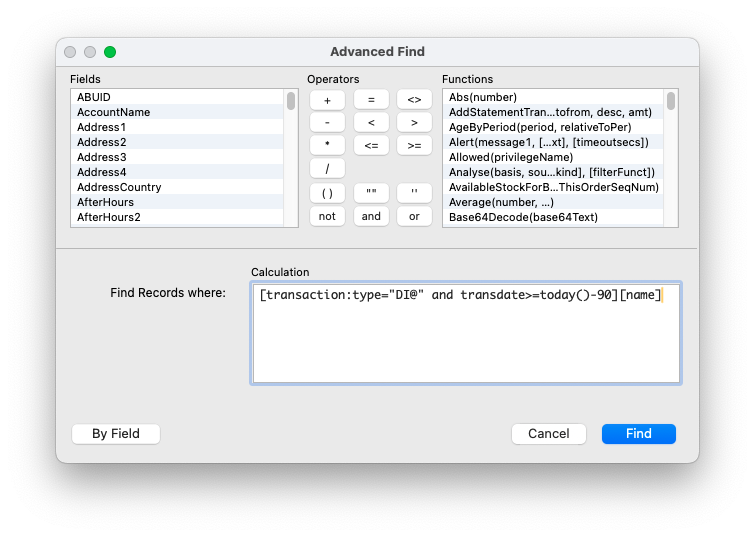Image resolution: width=755 pixels, height=537 pixels.
Task: Insert the minus operator
Action: [327, 123]
